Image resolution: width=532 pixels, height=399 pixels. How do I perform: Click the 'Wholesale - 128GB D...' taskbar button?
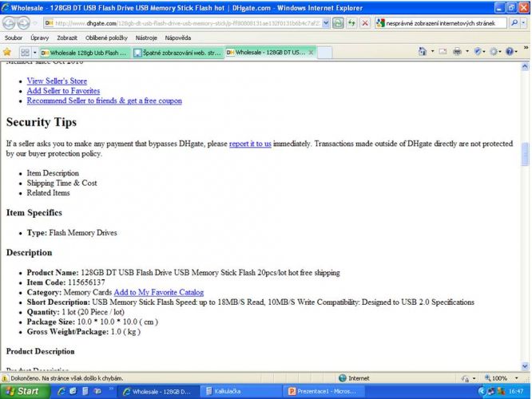pyautogui.click(x=158, y=392)
